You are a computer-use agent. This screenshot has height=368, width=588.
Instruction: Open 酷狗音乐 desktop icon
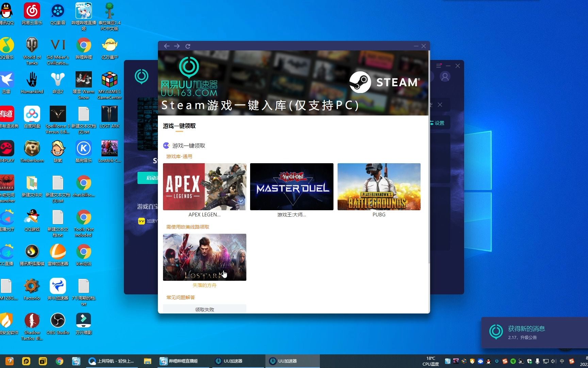point(84,152)
